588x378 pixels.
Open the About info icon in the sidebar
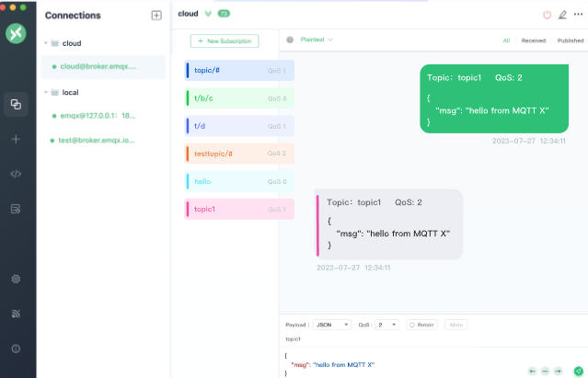click(x=16, y=349)
